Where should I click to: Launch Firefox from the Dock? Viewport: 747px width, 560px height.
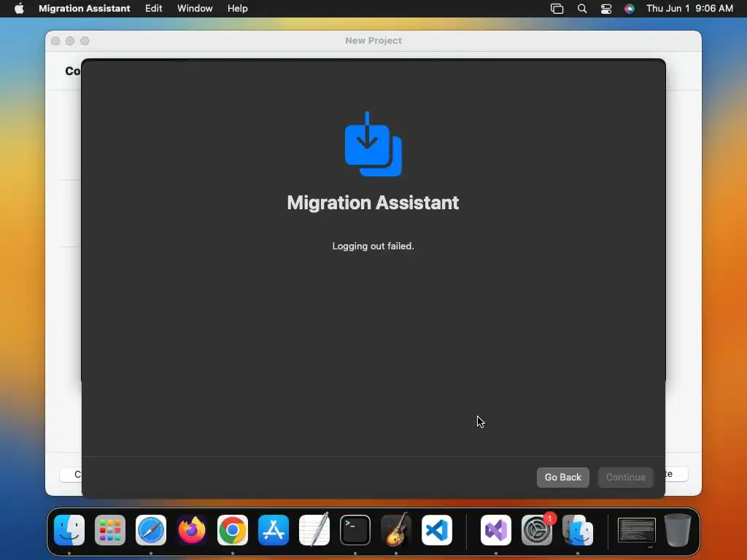click(192, 530)
